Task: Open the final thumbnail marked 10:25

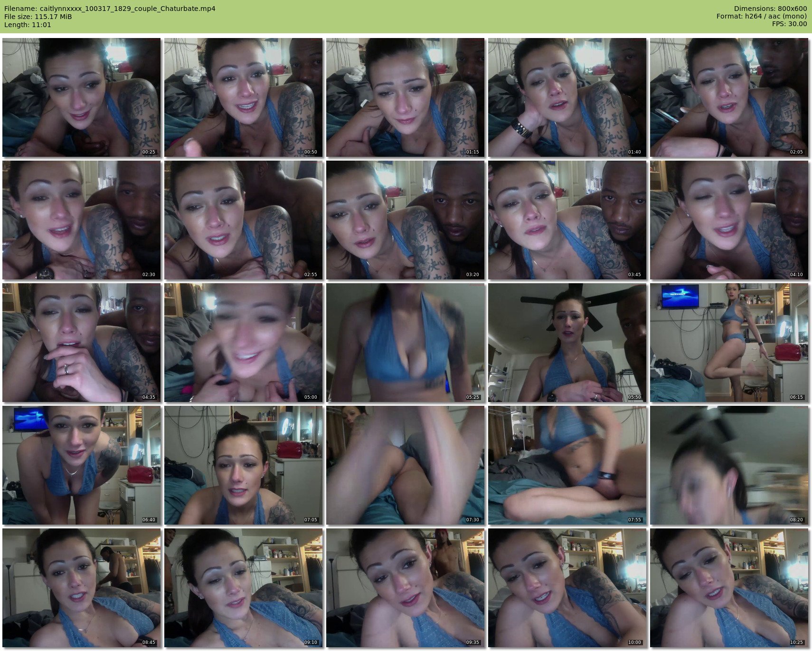Action: 729,588
